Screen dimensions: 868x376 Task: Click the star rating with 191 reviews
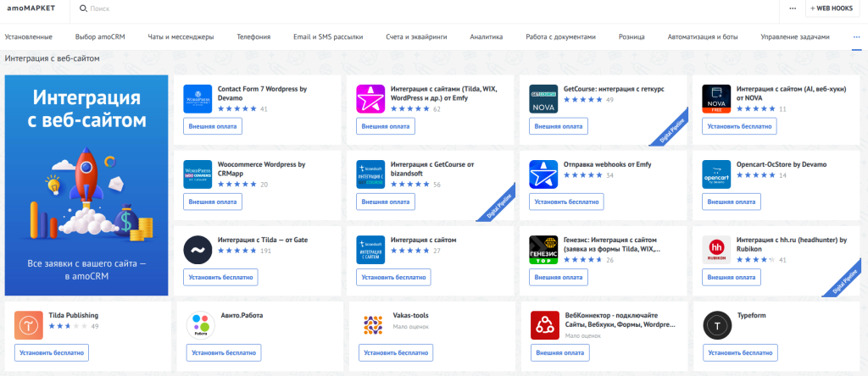pyautogui.click(x=237, y=251)
